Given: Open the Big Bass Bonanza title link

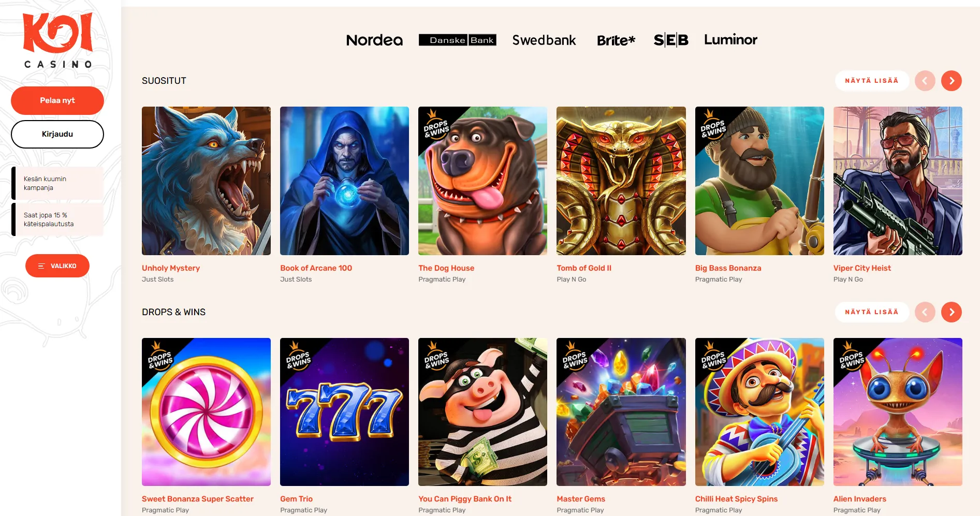Looking at the screenshot, I should pyautogui.click(x=728, y=268).
